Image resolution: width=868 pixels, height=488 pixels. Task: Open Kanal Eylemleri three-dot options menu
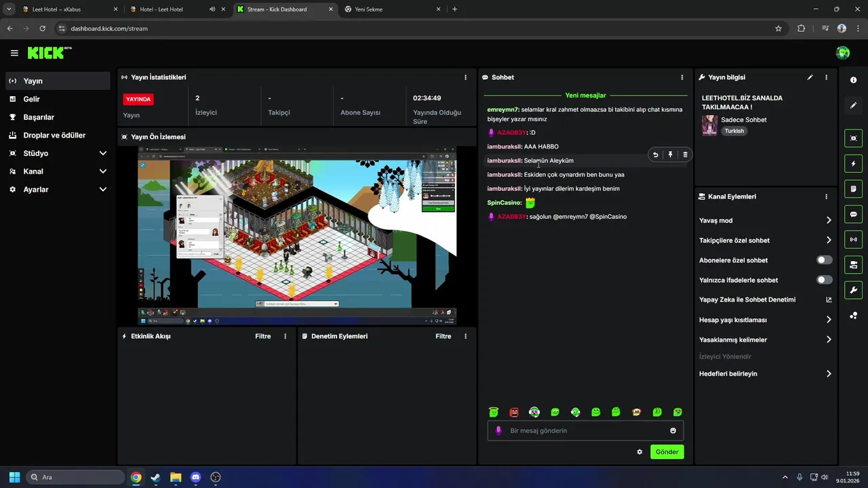coord(826,197)
